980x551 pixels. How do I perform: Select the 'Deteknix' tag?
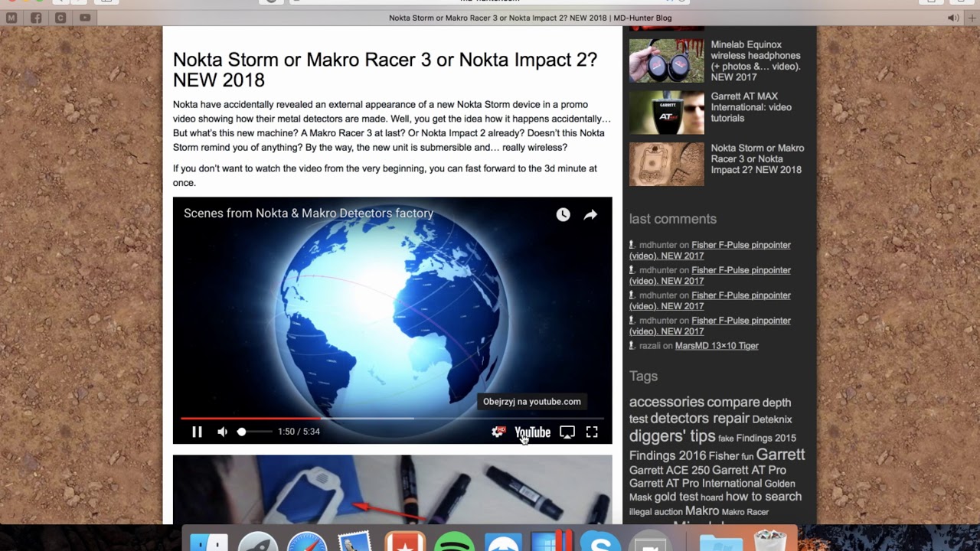(x=772, y=419)
